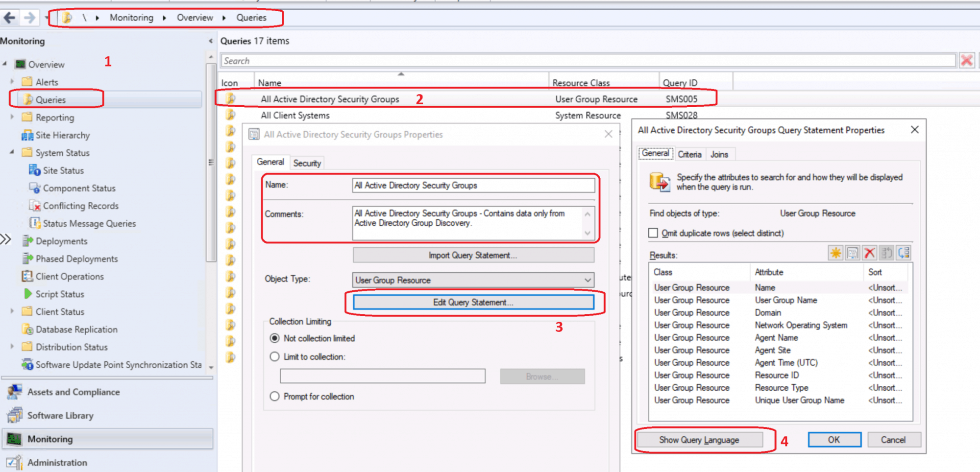Viewport: 980px width, 472px height.
Task: Open properties of selected result via properties icon
Action: (853, 253)
